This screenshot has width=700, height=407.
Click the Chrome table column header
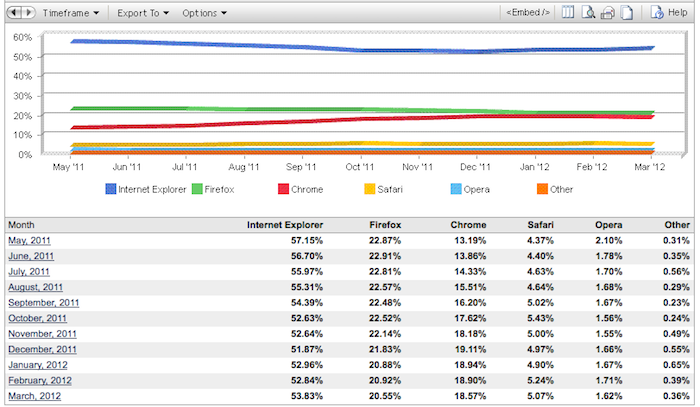coord(468,225)
